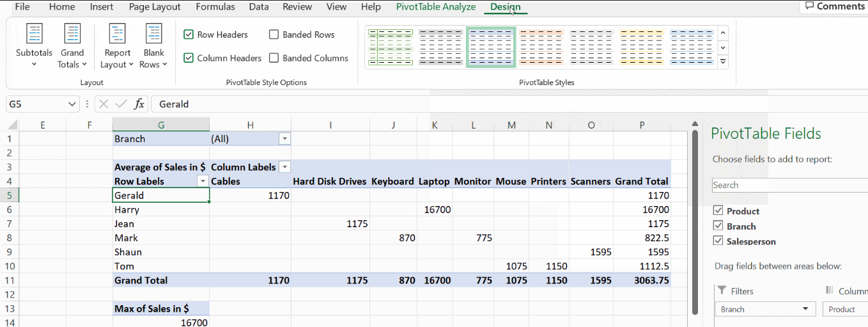Click the Blank Rows icon
This screenshot has width=868, height=327.
pyautogui.click(x=153, y=34)
